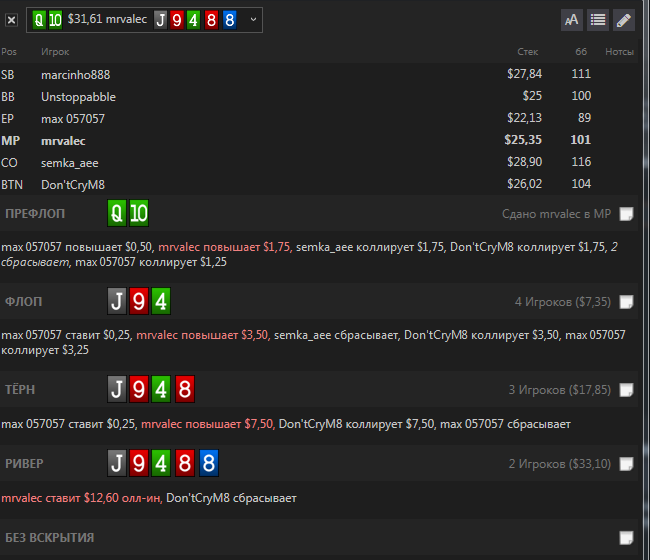Click the 'Игрок' column header
The width and height of the screenshot is (650, 560).
click(55, 52)
